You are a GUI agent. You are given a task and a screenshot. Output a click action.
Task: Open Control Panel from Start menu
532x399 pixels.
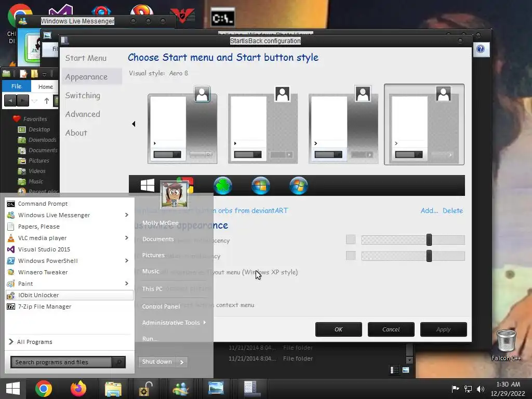pos(161,307)
